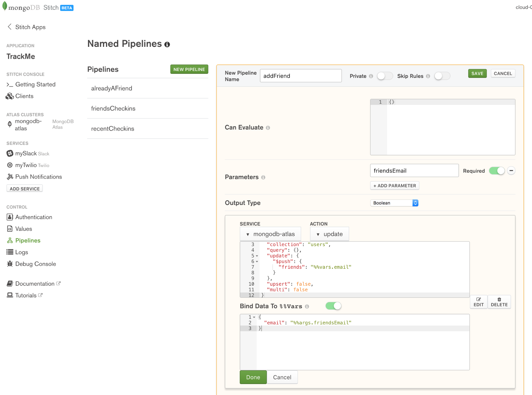The image size is (532, 395).
Task: Click the Authentication lock icon in sidebar
Action: point(10,217)
